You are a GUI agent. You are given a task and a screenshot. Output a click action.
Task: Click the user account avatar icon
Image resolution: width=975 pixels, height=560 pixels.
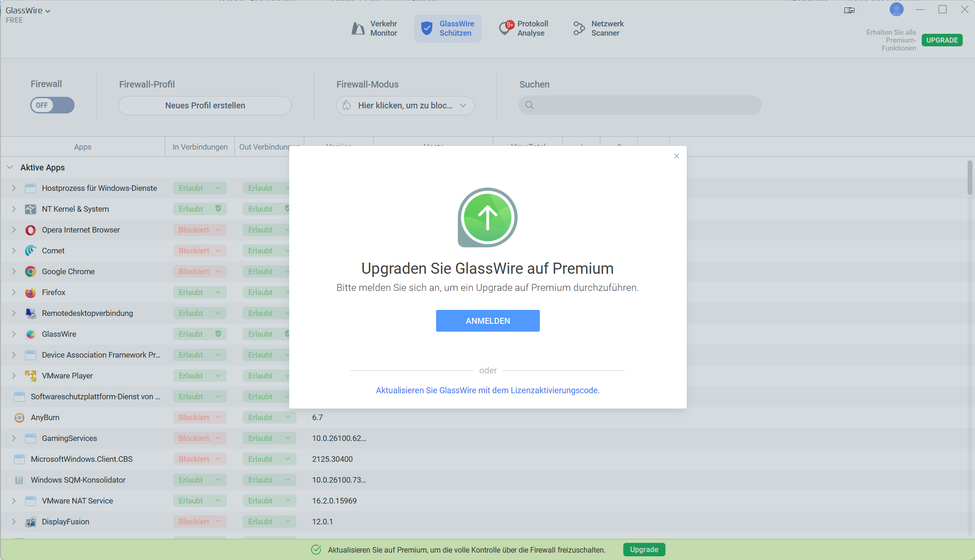click(896, 10)
